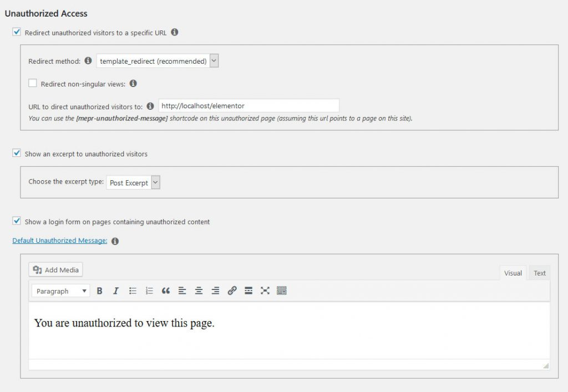The height and width of the screenshot is (392, 568).
Task: Toggle Show a login form checkbox
Action: tap(17, 221)
